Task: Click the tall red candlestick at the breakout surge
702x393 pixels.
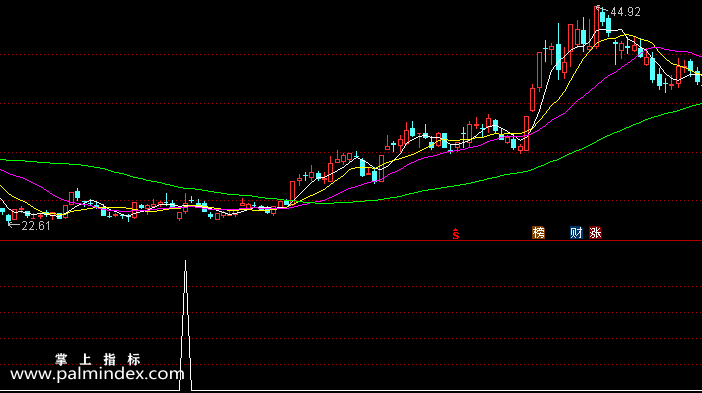Action: 539,70
